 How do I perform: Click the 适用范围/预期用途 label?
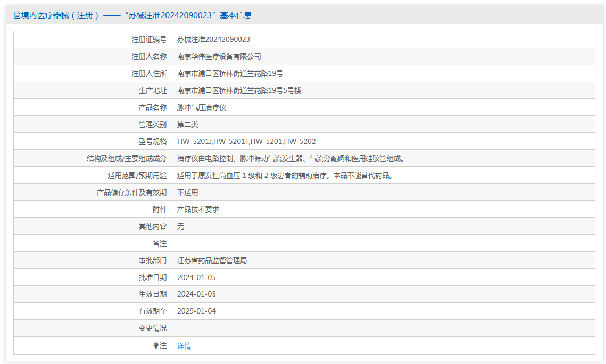[137, 175]
